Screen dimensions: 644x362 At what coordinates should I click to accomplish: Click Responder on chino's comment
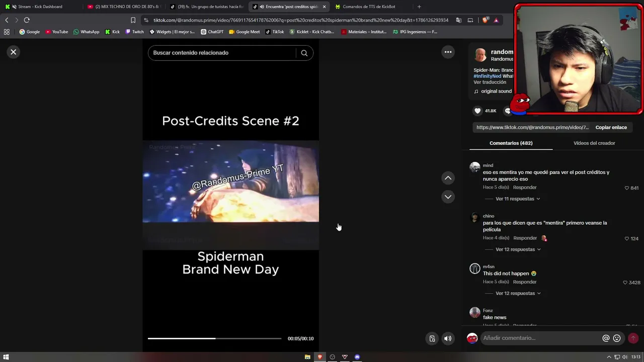(x=525, y=238)
